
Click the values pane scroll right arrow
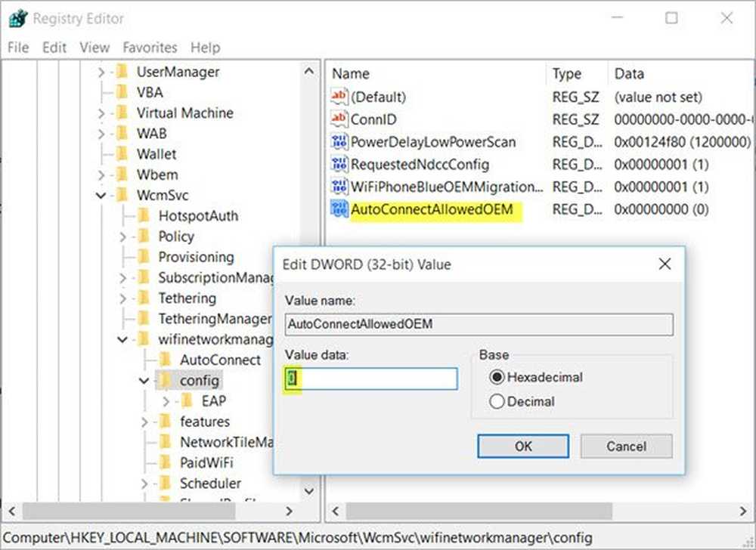coord(743,511)
